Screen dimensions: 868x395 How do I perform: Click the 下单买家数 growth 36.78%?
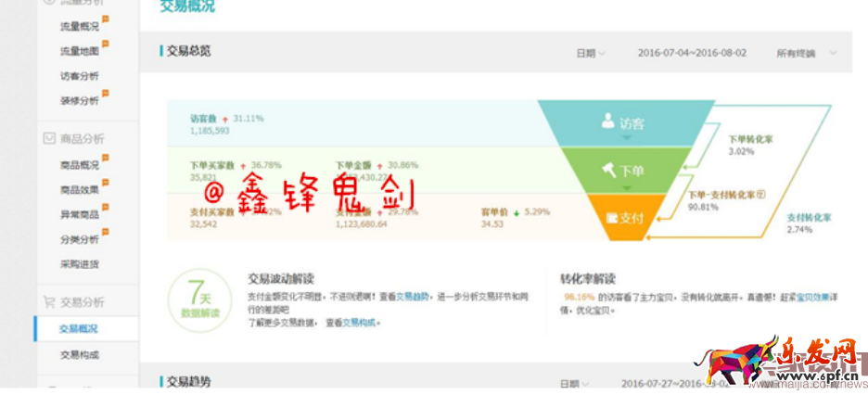(266, 165)
